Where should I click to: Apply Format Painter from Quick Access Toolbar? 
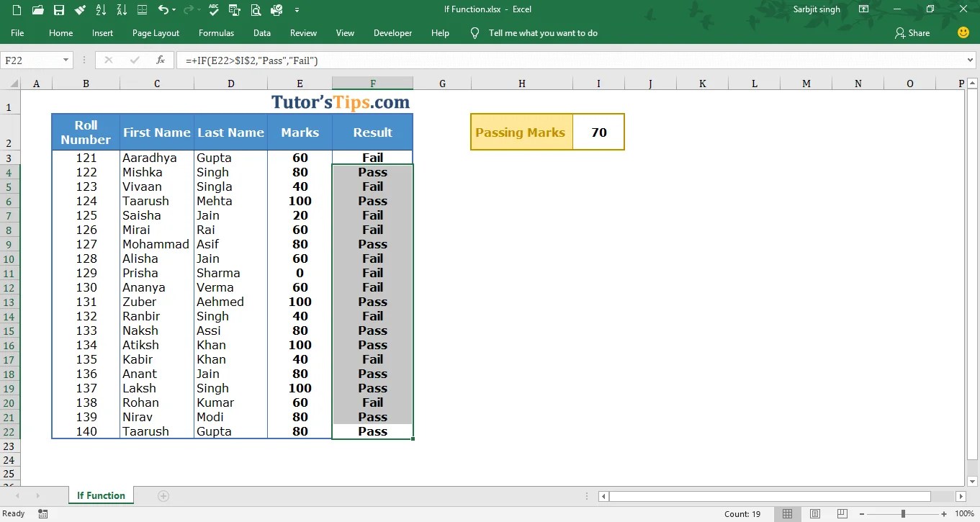pyautogui.click(x=80, y=9)
